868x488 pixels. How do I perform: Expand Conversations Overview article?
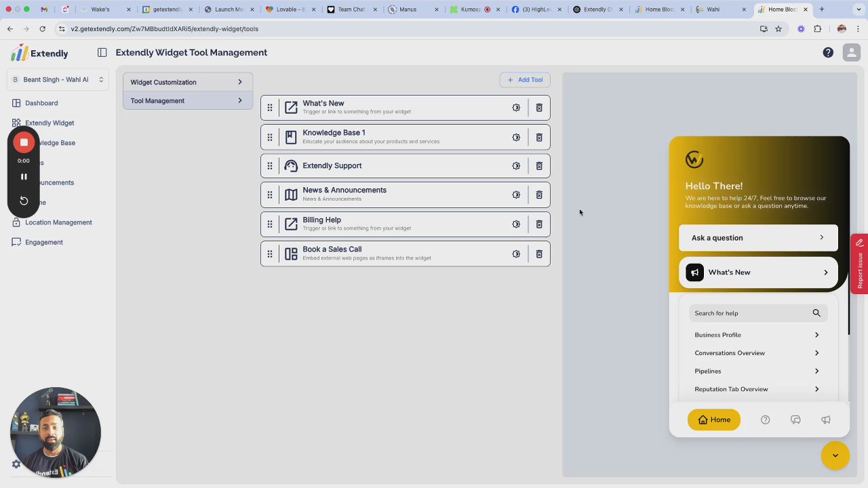pos(758,353)
